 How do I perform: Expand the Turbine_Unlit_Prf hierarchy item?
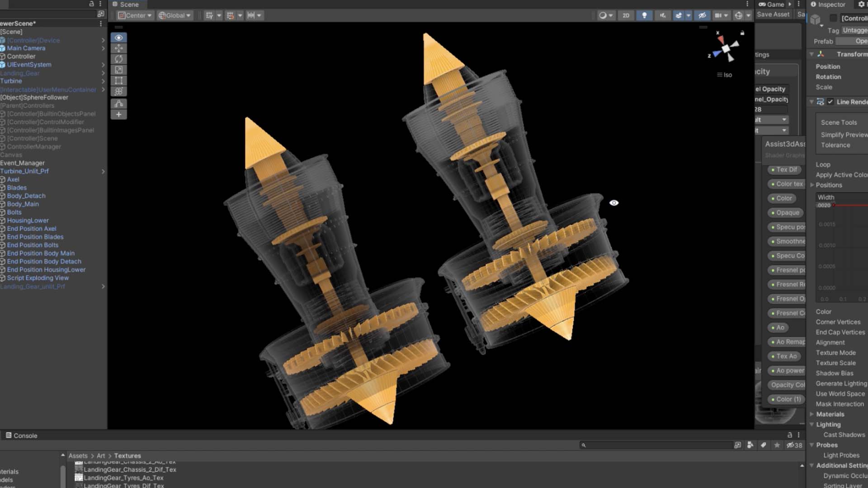coord(103,171)
